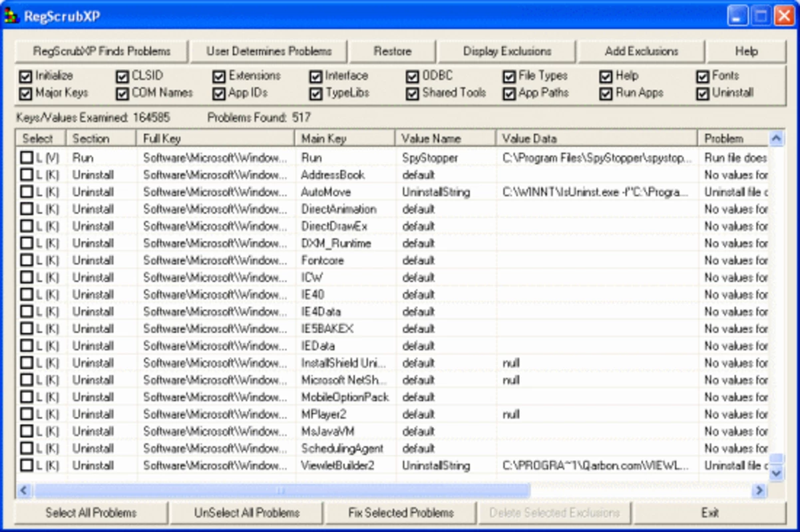Click the AddressBook main key cell
This screenshot has width=800, height=532.
[x=333, y=175]
